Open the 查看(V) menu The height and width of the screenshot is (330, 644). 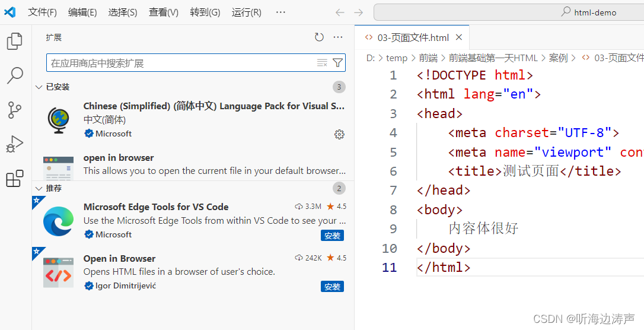164,12
